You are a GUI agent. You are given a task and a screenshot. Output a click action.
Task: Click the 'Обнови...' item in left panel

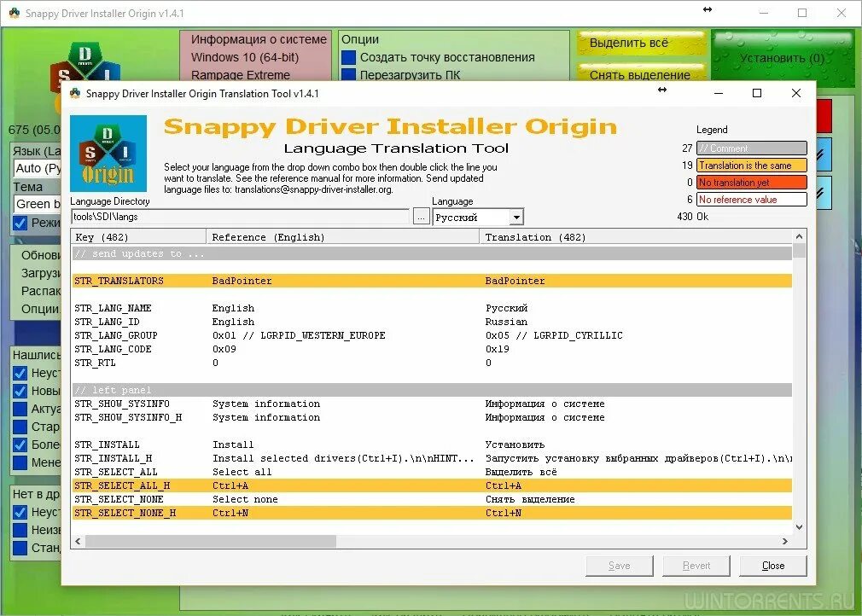point(41,255)
